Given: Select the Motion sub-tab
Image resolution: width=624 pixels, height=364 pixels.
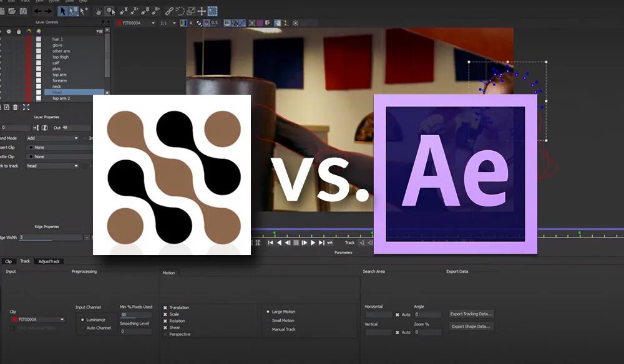Looking at the screenshot, I should [x=168, y=272].
